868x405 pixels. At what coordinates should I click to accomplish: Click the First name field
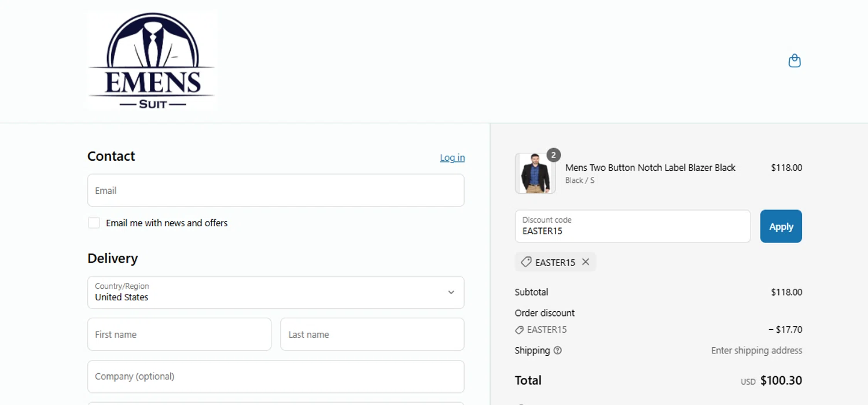tap(179, 334)
